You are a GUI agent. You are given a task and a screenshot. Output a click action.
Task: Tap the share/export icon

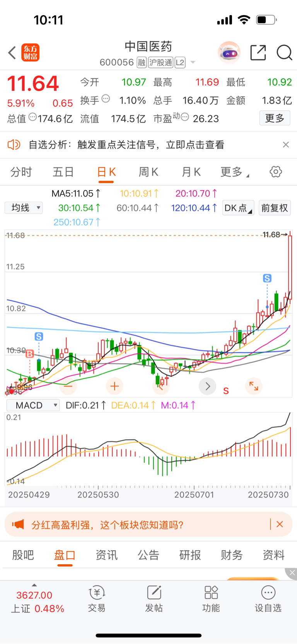[258, 53]
